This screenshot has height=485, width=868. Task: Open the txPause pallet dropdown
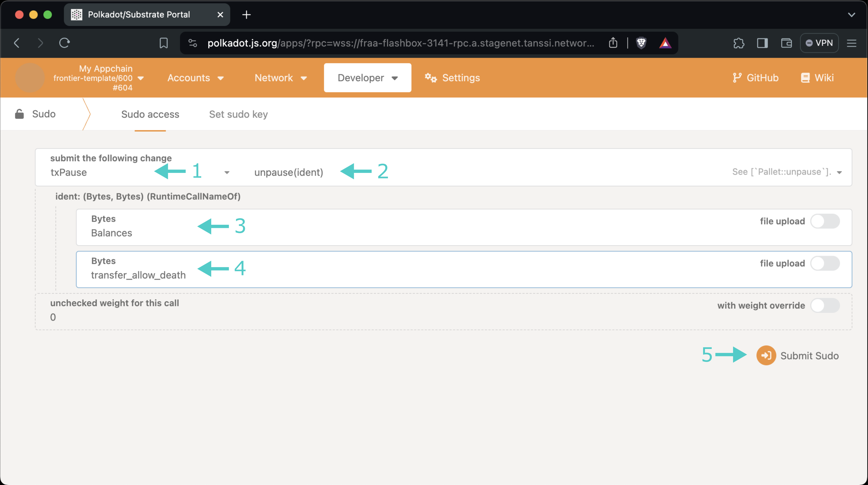coord(140,172)
